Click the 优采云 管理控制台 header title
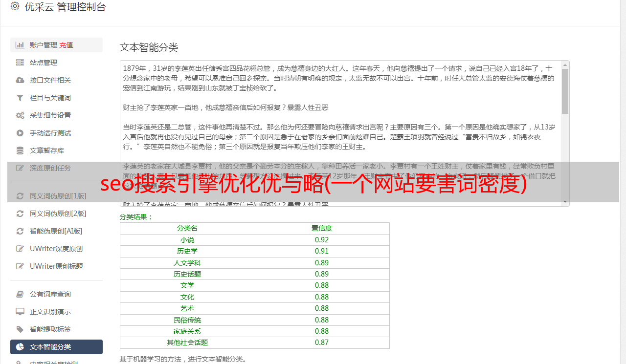Screen dimensions: 626x364 click(x=65, y=7)
